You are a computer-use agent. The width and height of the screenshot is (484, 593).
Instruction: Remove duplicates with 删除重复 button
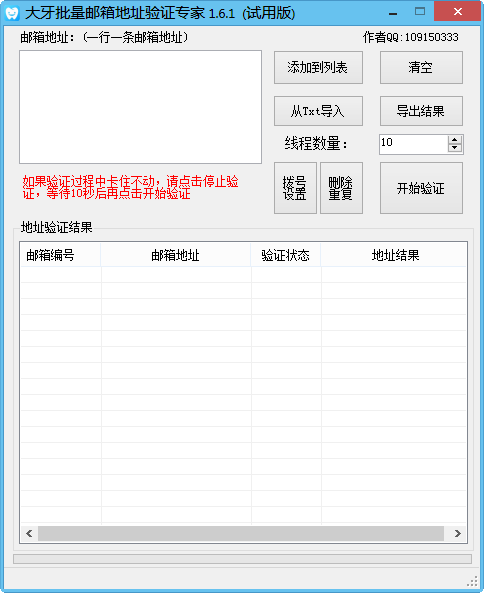[x=341, y=188]
